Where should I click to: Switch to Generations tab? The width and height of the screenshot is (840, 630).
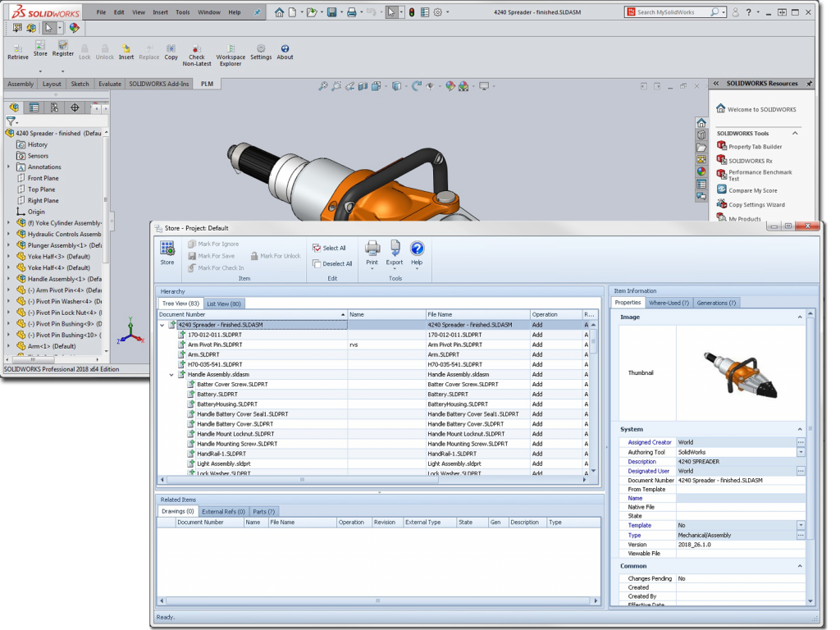pos(716,303)
